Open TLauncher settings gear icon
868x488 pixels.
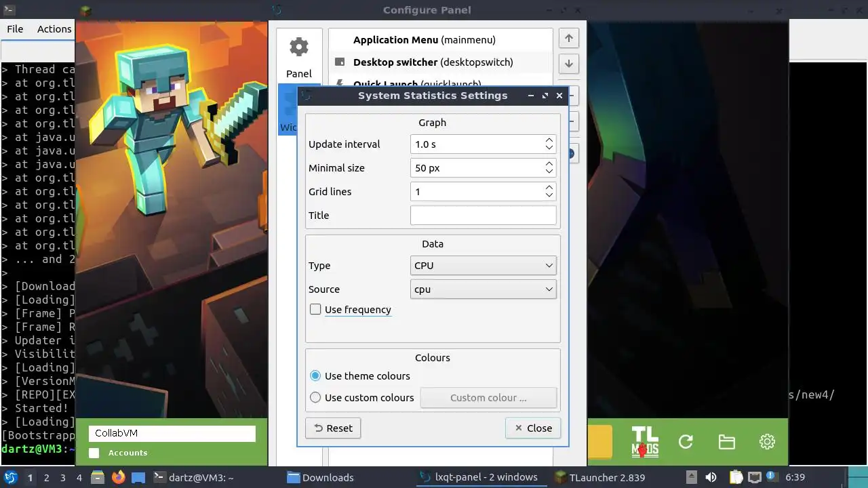(x=767, y=442)
